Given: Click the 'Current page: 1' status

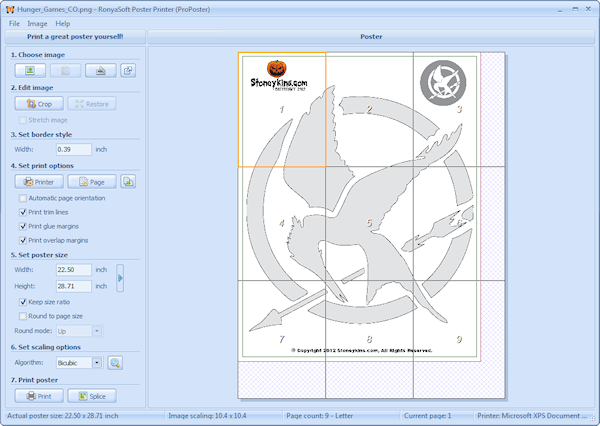Looking at the screenshot, I should coord(427,416).
